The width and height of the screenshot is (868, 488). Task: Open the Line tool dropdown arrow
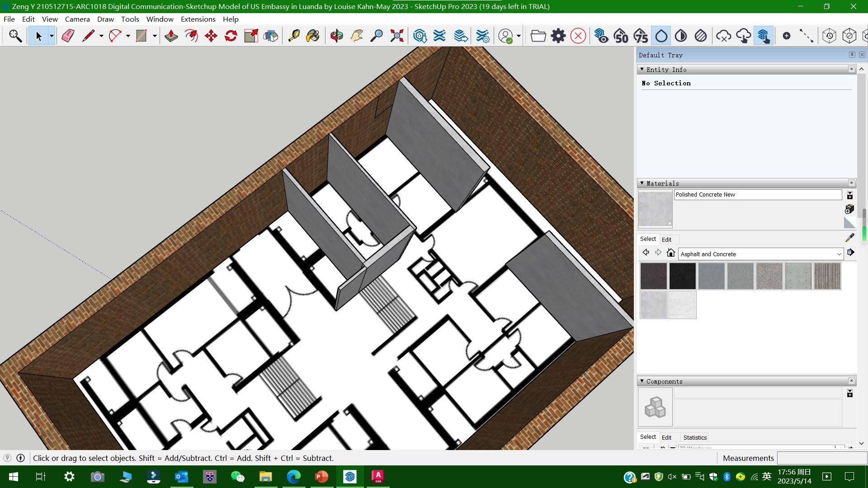[x=101, y=36]
